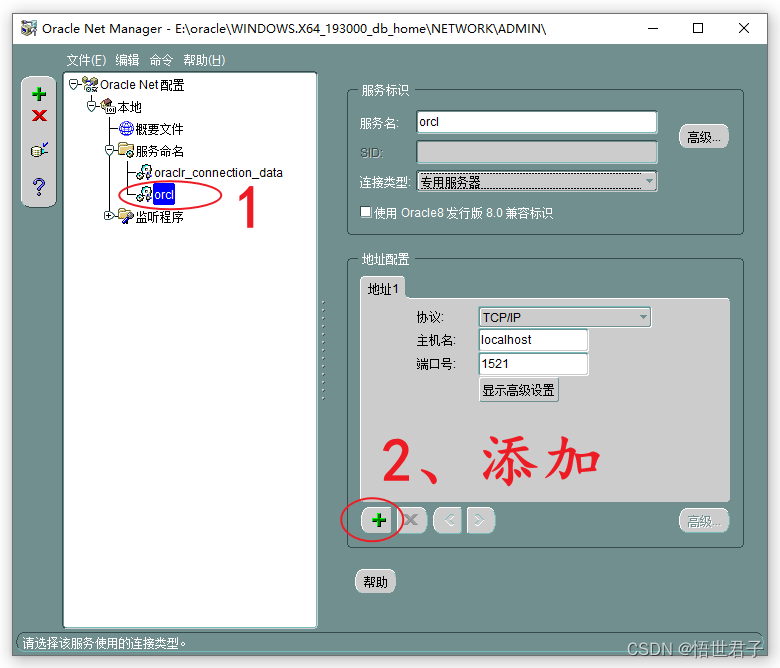Viewport: 780px width, 668px height.
Task: Click the 服务命名 folder icon
Action: 126,150
